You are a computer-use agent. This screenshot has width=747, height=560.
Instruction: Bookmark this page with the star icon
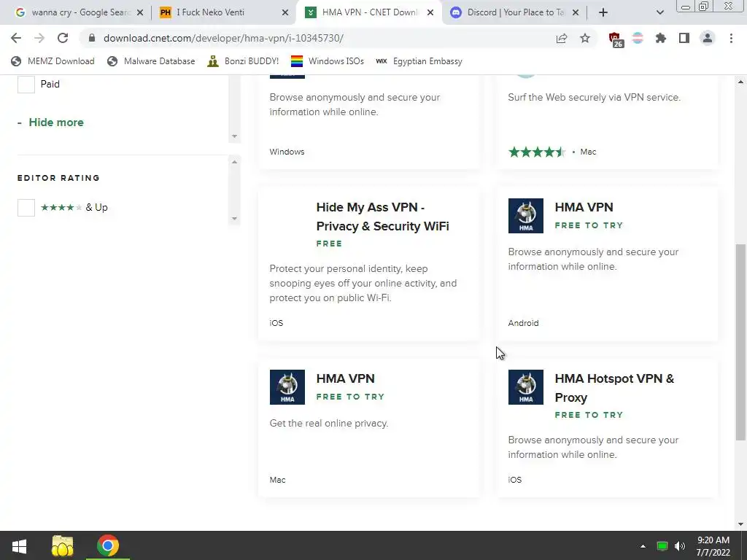point(585,38)
